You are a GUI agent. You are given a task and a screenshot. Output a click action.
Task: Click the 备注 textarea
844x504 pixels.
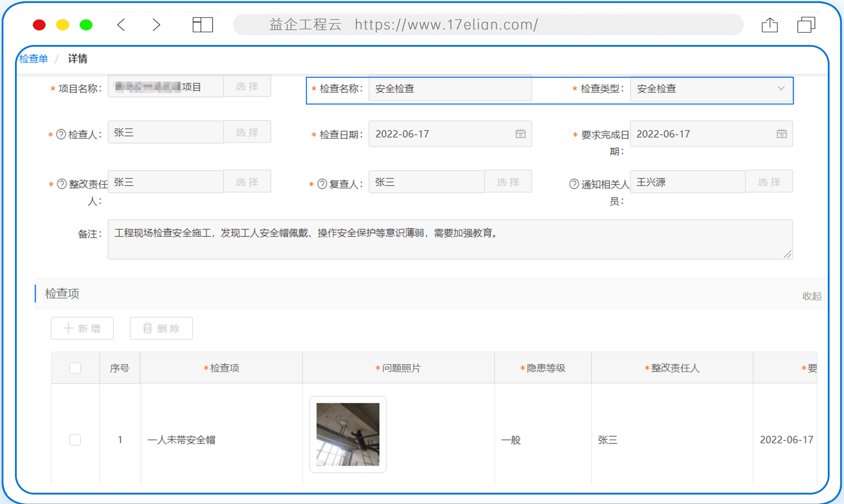450,239
